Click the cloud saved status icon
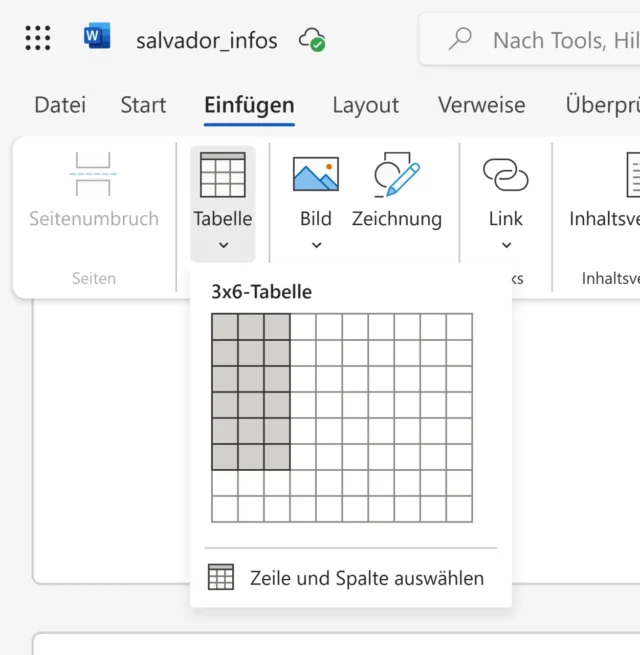Image resolution: width=640 pixels, height=655 pixels. pos(312,40)
